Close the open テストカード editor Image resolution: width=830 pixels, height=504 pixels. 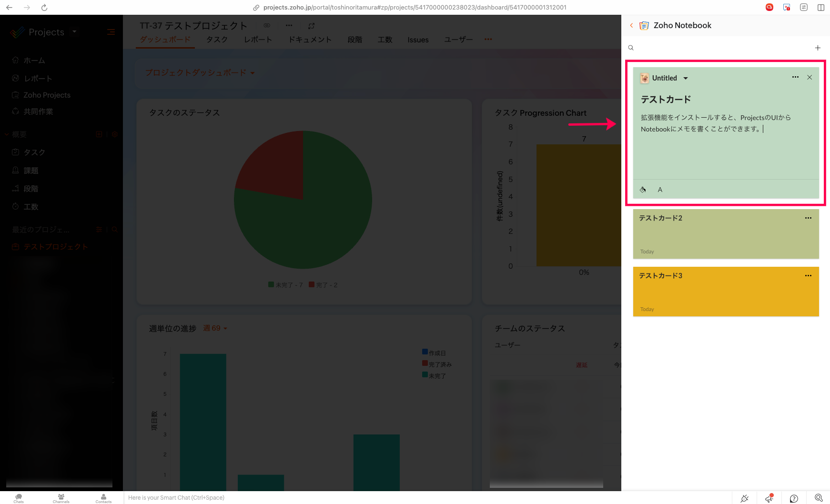coord(810,77)
